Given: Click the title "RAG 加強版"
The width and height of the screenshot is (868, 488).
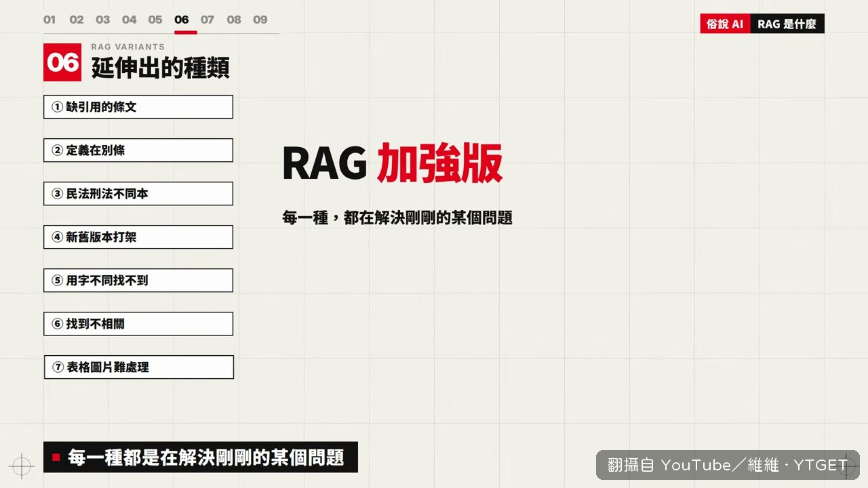Looking at the screenshot, I should point(393,163).
